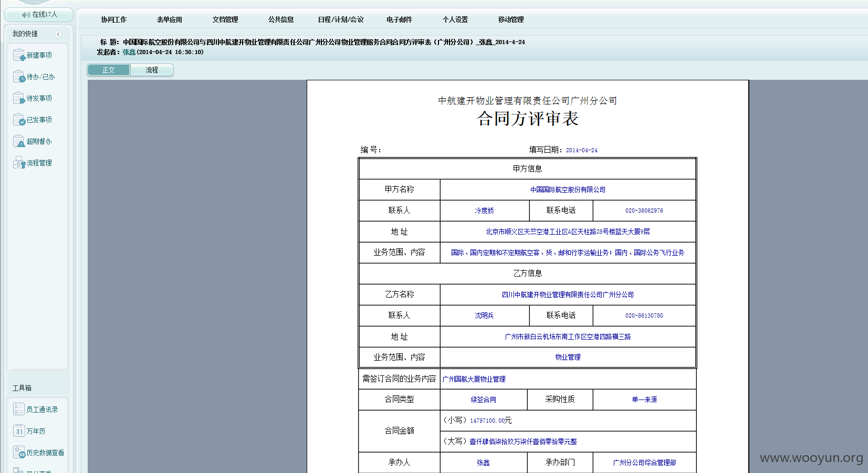868x473 pixels.
Task: Click the sender name link 张鑫
Action: point(129,52)
